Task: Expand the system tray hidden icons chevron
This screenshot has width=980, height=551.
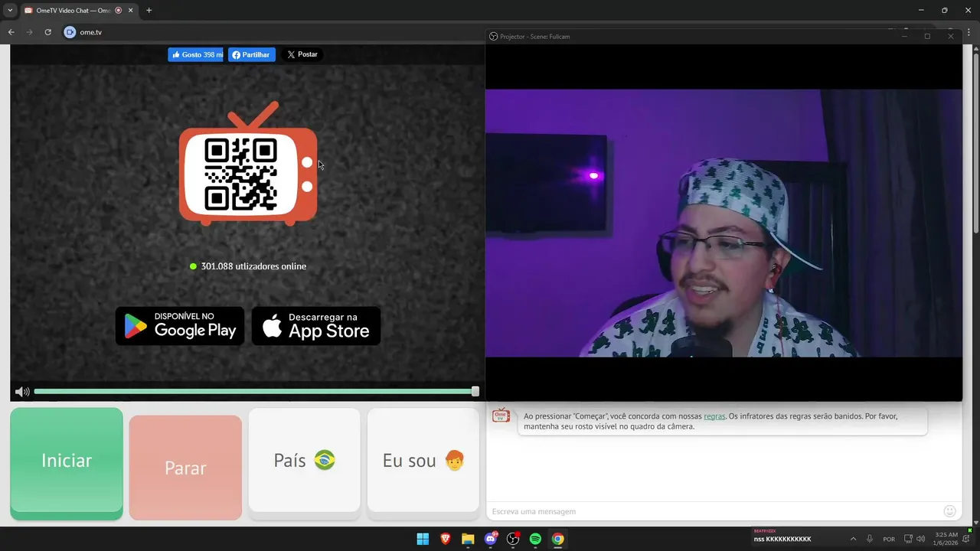Action: tap(853, 539)
